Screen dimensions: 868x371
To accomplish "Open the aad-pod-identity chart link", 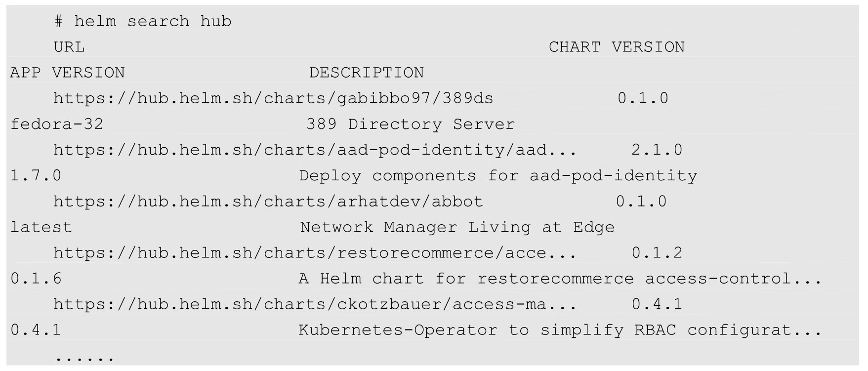I will tap(315, 150).
